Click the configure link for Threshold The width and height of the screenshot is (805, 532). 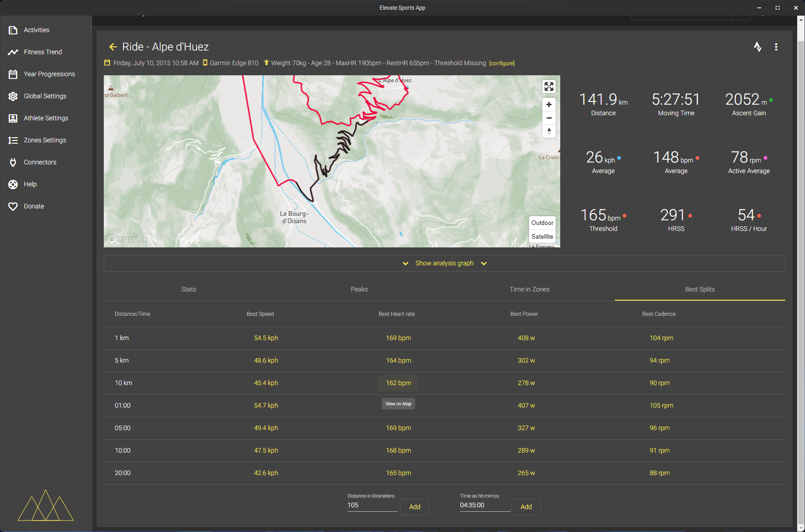tap(501, 63)
